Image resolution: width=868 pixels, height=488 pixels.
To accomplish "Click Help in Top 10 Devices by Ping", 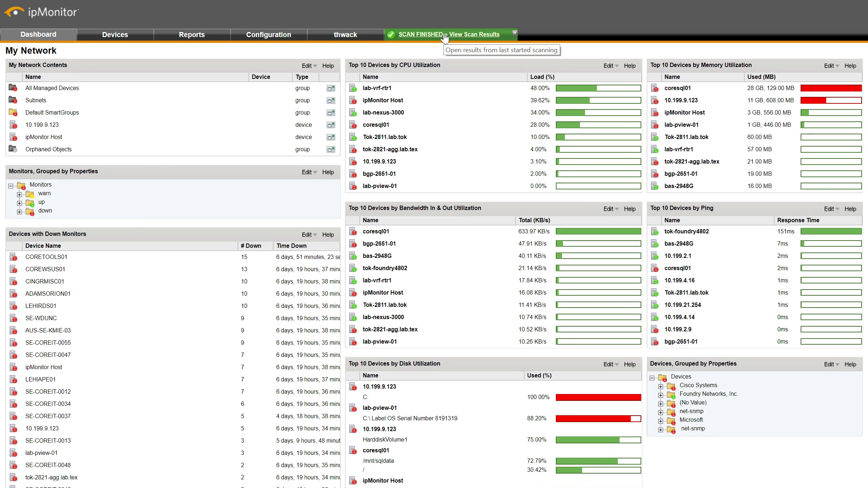I will click(x=850, y=209).
